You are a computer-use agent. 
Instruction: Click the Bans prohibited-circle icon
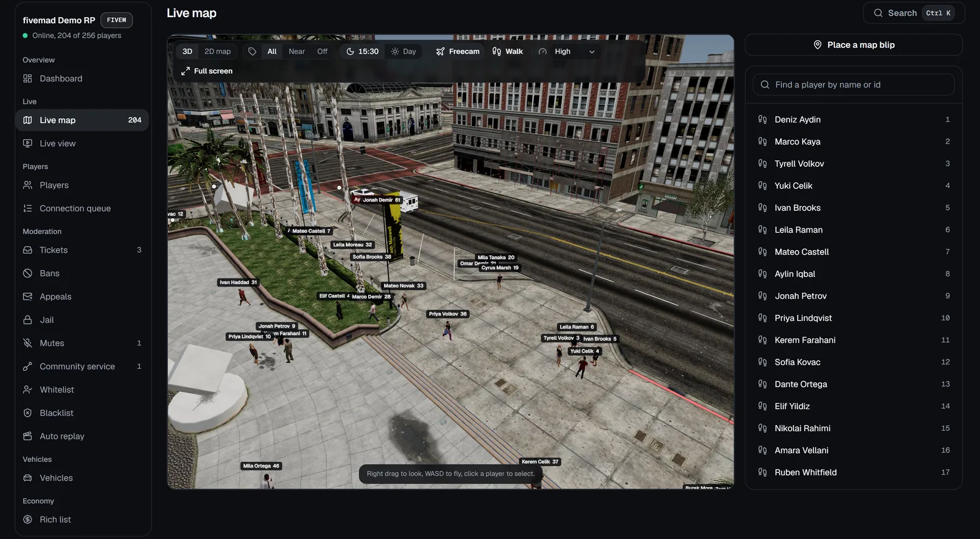28,273
